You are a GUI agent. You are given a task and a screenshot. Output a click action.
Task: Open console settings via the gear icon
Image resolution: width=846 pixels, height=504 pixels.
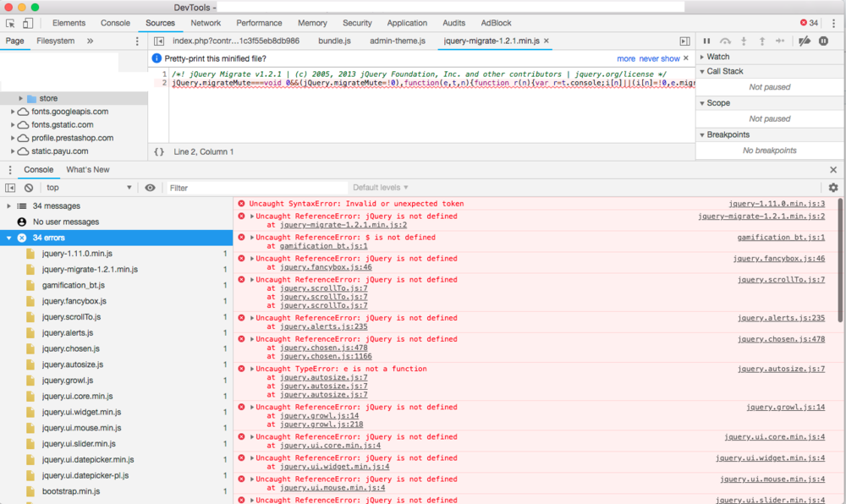tap(833, 188)
